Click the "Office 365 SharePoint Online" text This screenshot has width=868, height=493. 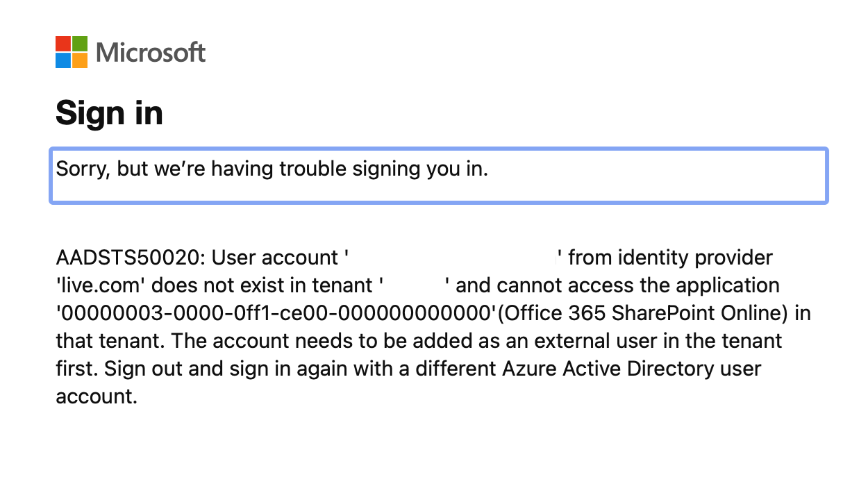pos(643,313)
